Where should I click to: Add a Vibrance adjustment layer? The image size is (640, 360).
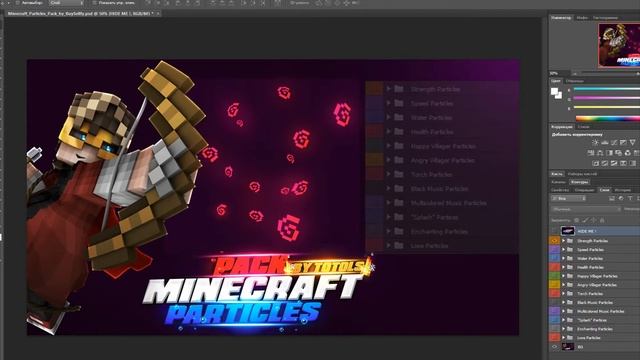[x=633, y=142]
